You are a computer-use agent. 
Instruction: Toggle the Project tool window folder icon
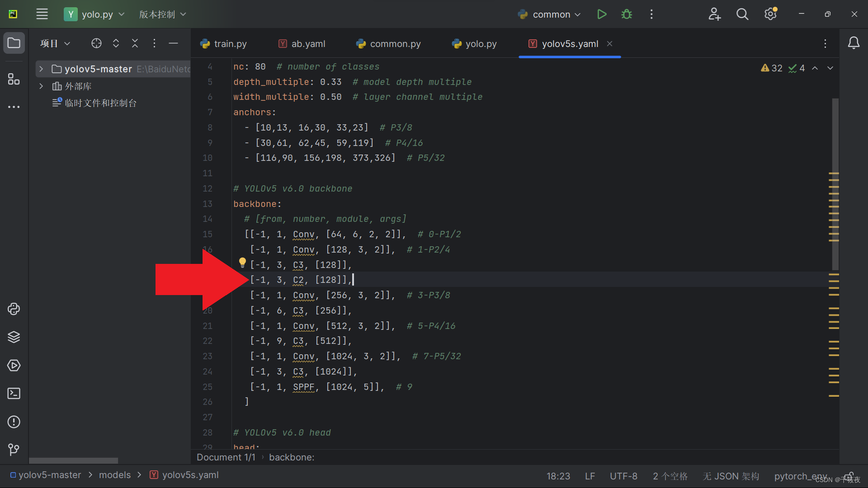coord(14,43)
